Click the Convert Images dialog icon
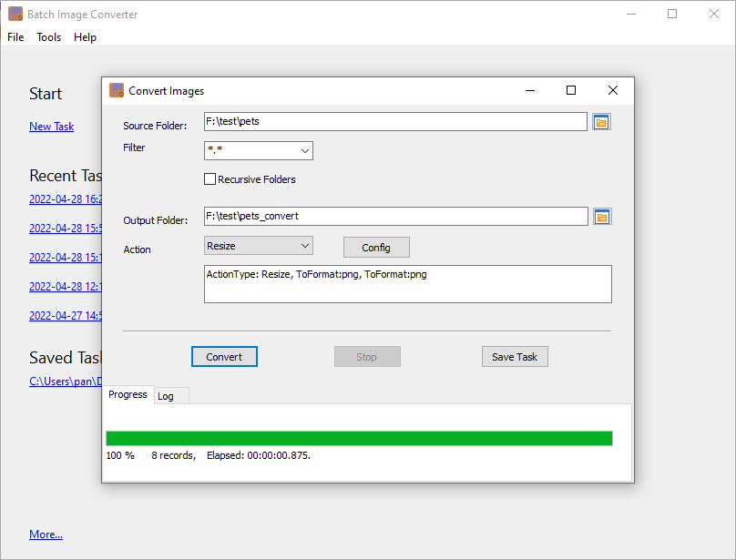Image resolution: width=736 pixels, height=560 pixels. click(x=116, y=90)
